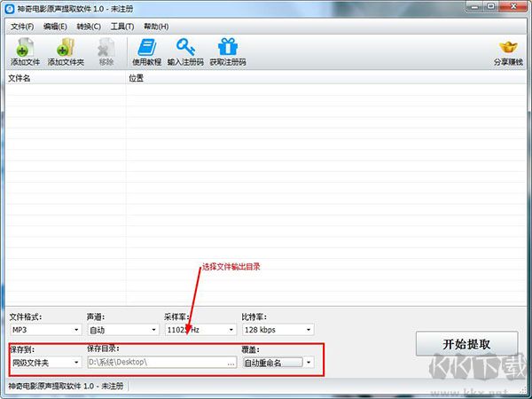Screen dimensions: 532x399
Task: Open the 转换(C) menu
Action: pos(89,27)
